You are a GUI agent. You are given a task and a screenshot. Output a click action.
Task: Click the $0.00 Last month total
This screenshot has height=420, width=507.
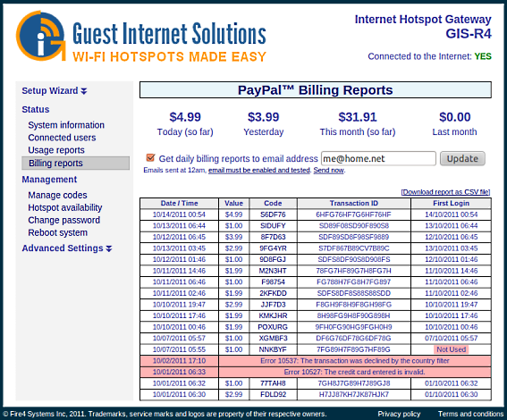point(454,117)
